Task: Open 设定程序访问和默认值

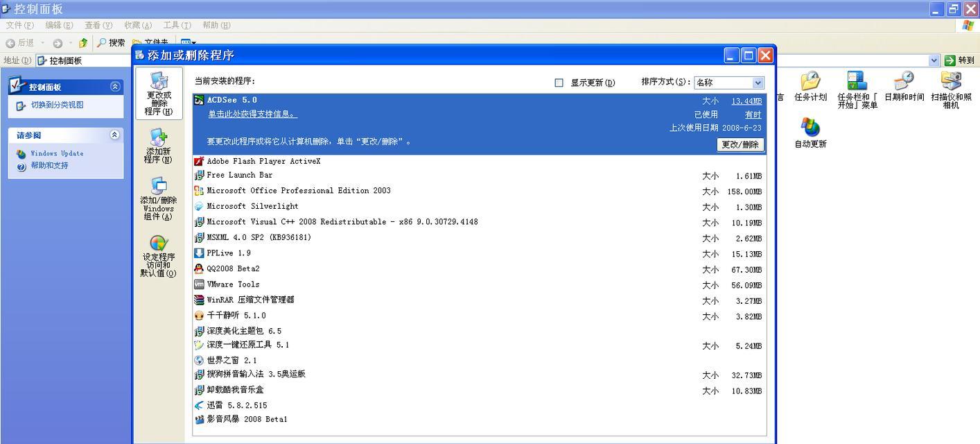Action: pyautogui.click(x=159, y=256)
